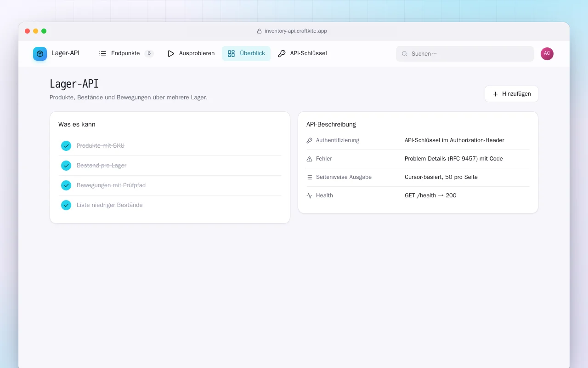Viewport: 588px width, 368px height.
Task: Click the lock icon in the address bar
Action: click(x=260, y=31)
